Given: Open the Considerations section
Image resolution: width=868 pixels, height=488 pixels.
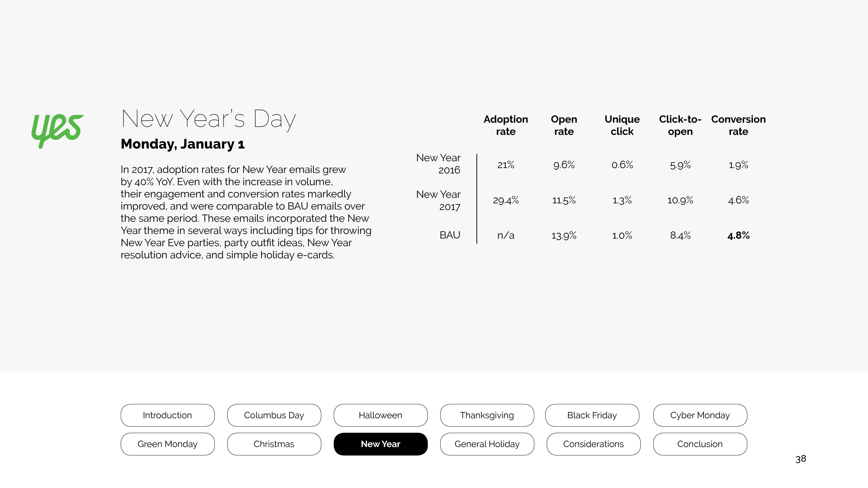Looking at the screenshot, I should [x=593, y=444].
